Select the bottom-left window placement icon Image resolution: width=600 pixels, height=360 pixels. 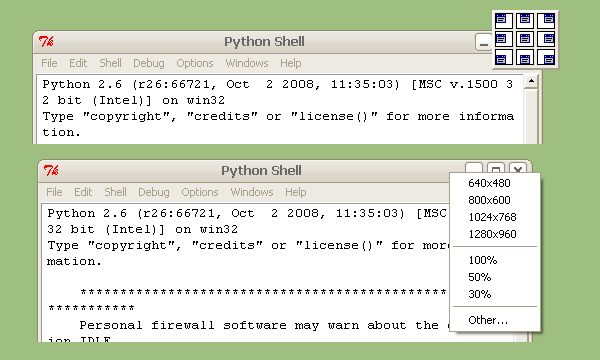click(504, 57)
